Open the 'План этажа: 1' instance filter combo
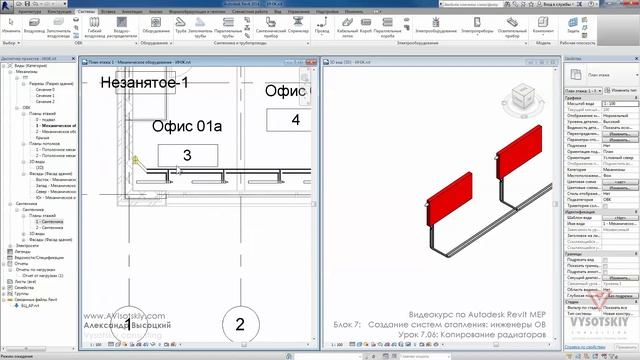 (x=583, y=91)
